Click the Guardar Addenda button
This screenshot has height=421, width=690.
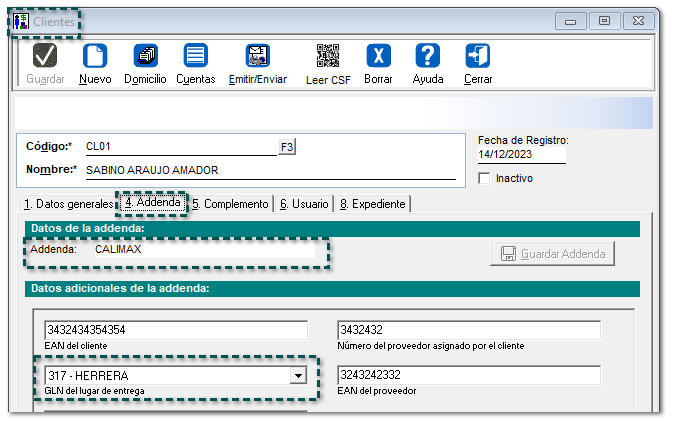coord(552,254)
